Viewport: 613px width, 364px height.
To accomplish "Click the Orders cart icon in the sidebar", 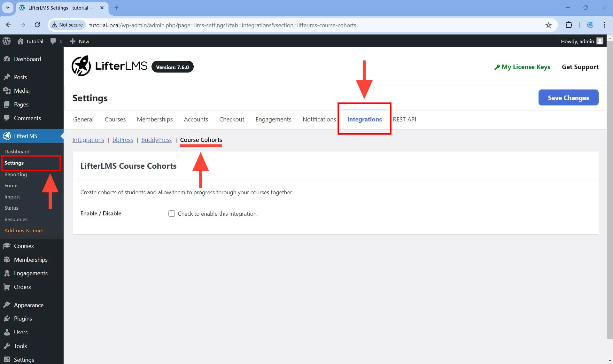I will pos(7,287).
